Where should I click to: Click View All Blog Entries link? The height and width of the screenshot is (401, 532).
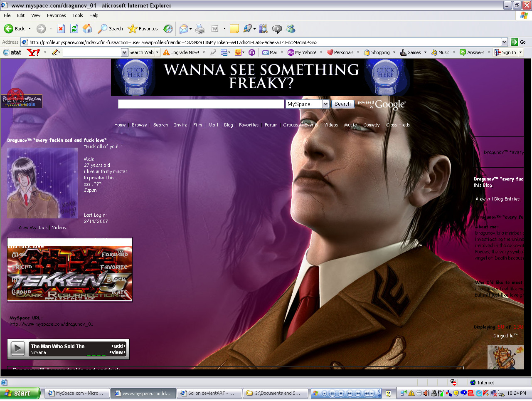(498, 199)
